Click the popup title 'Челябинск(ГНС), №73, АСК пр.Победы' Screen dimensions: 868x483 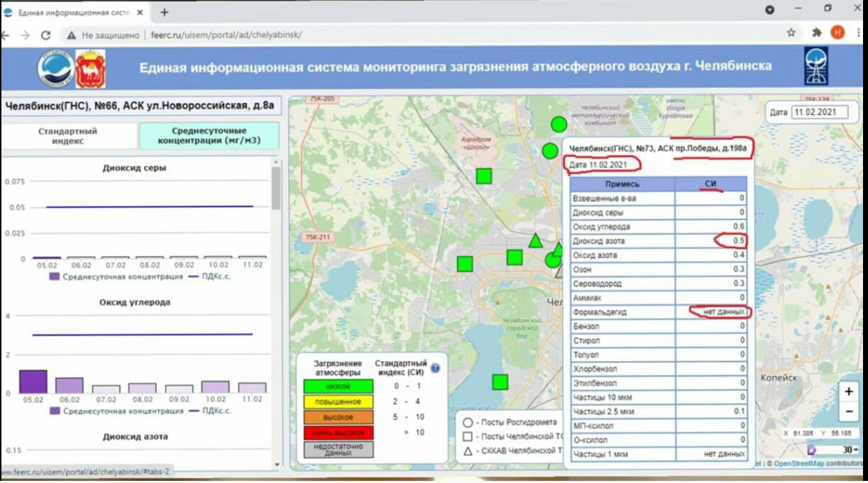point(657,148)
